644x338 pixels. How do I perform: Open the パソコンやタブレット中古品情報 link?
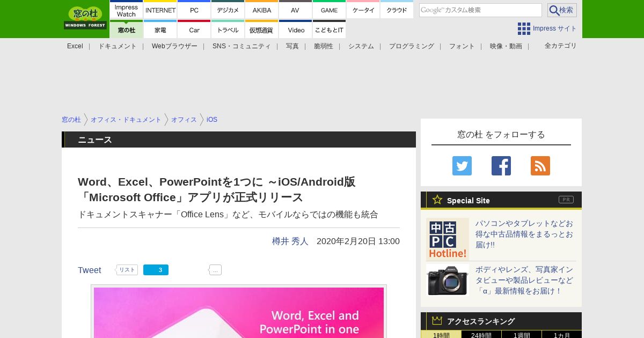[x=524, y=234]
